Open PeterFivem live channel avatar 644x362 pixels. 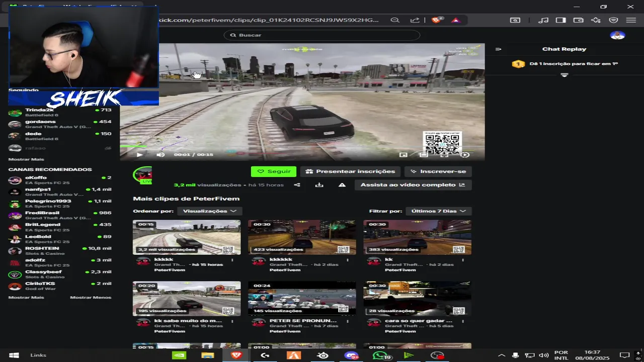pyautogui.click(x=142, y=175)
